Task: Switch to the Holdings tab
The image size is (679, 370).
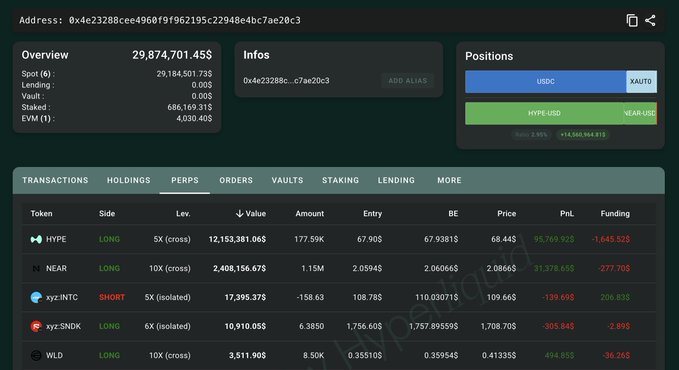Action: click(x=129, y=180)
